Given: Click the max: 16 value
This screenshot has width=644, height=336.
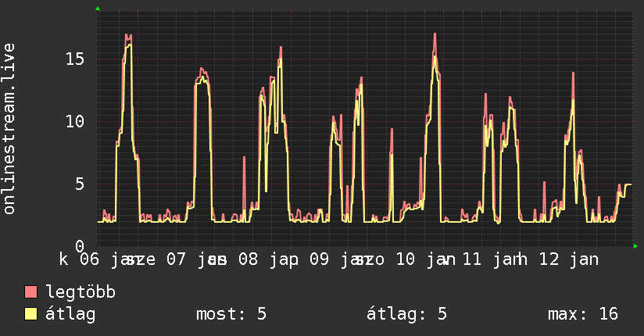Looking at the screenshot, I should pos(583,314).
